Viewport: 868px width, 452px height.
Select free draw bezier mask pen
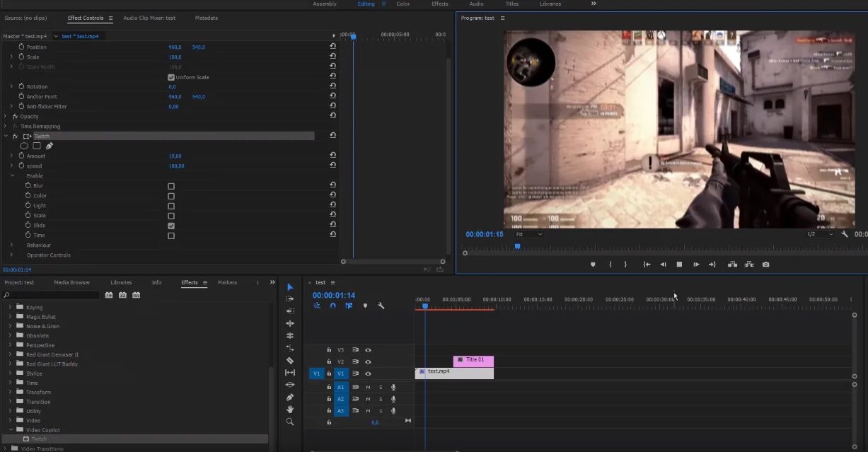50,146
